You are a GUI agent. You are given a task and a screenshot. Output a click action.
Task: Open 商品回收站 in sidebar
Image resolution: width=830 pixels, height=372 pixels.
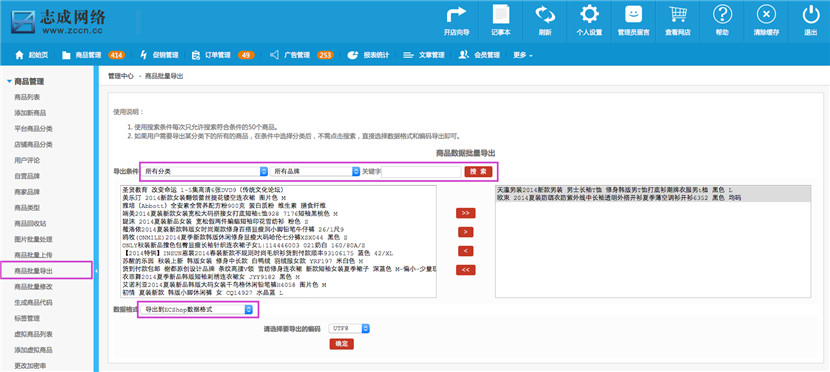[30, 223]
